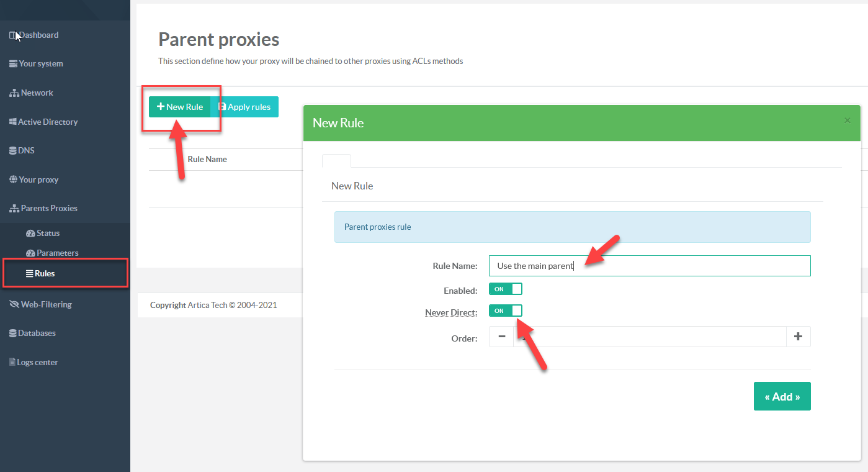Open the Databases menu section

[x=37, y=334]
